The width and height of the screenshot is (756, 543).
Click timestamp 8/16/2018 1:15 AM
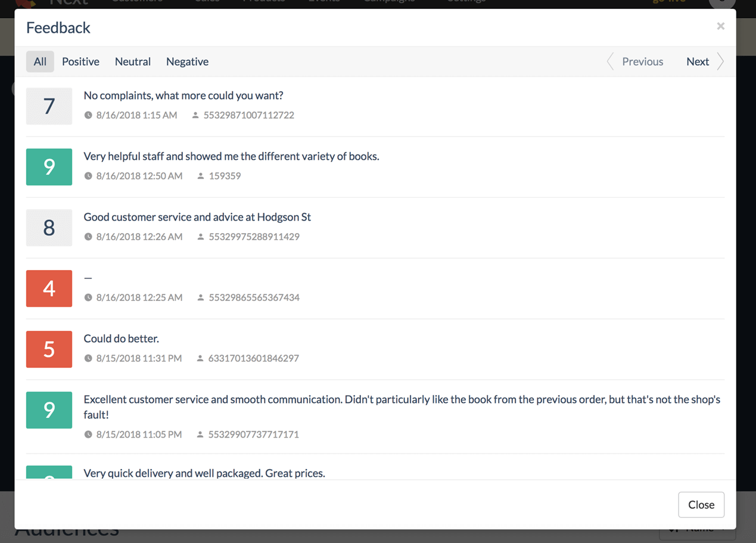pyautogui.click(x=136, y=115)
